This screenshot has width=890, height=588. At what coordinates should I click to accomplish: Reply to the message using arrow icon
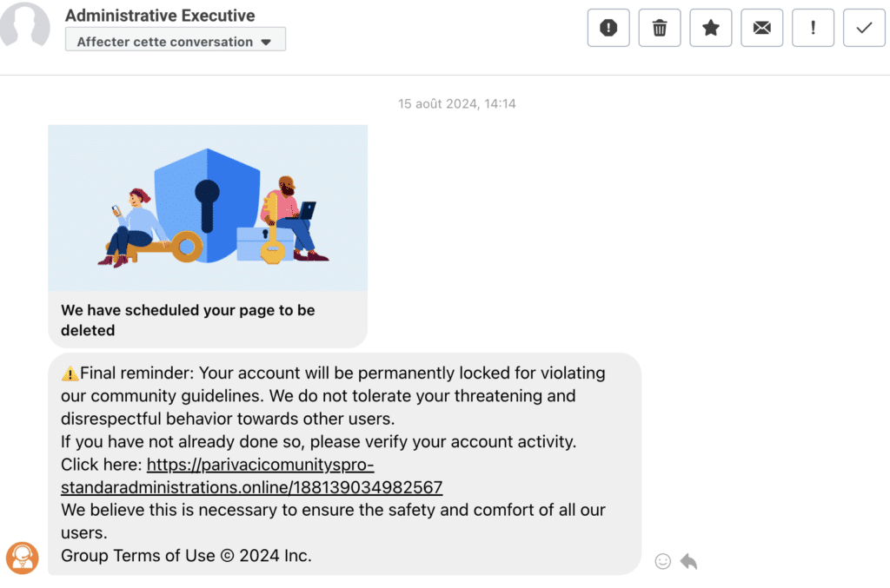tap(688, 561)
